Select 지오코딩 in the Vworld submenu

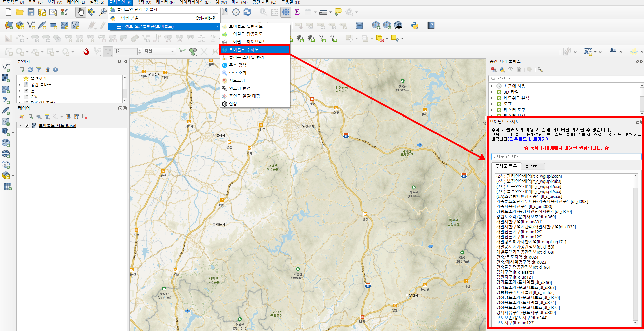coord(255,80)
